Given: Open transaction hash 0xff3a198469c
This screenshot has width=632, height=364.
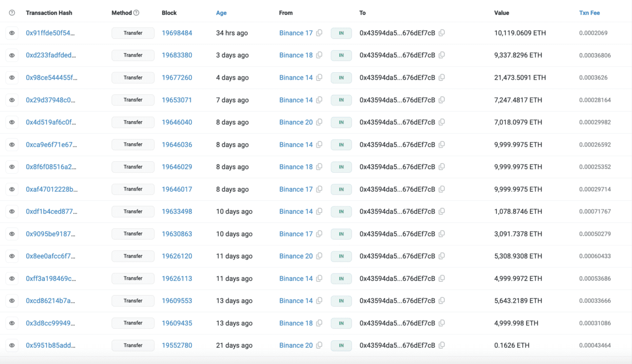Looking at the screenshot, I should coord(51,279).
